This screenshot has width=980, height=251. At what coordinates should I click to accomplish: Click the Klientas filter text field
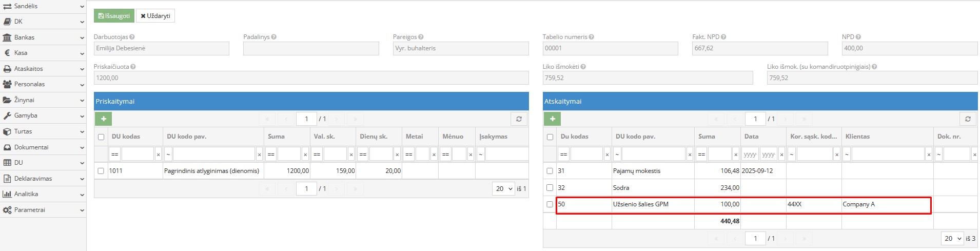coord(888,154)
